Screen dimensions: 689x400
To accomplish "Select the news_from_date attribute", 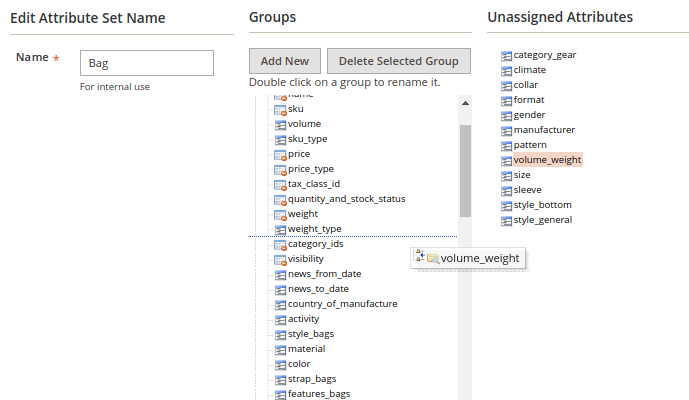I will click(324, 274).
